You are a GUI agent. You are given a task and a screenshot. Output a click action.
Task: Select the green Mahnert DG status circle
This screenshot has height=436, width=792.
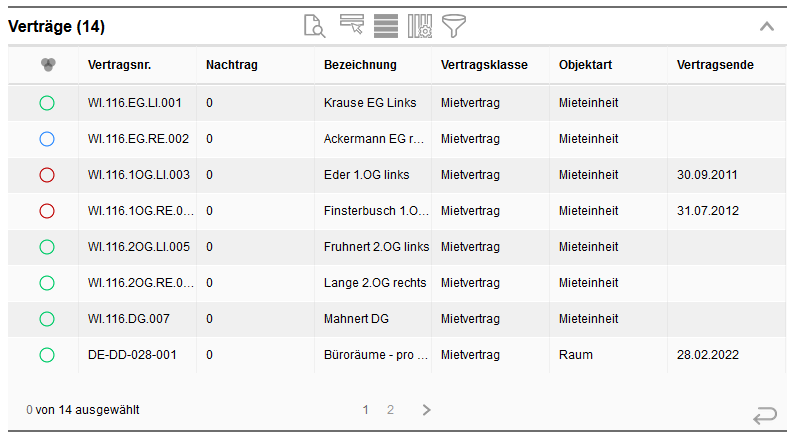(x=47, y=319)
